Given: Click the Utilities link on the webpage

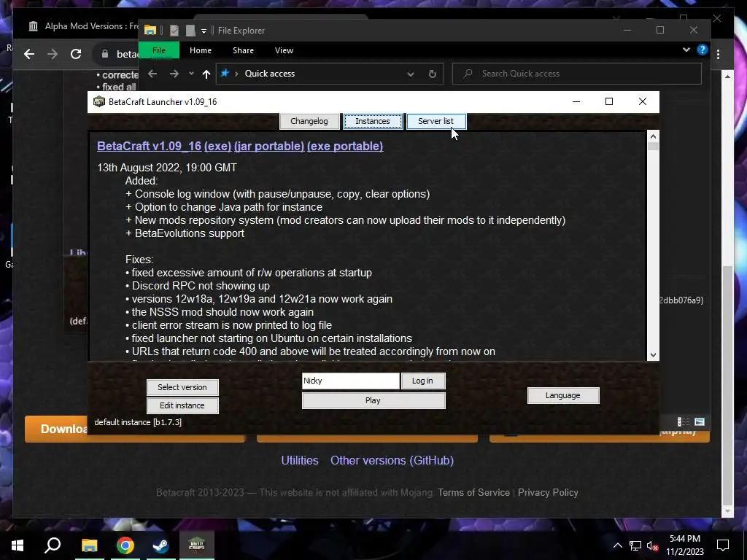Looking at the screenshot, I should click(300, 461).
